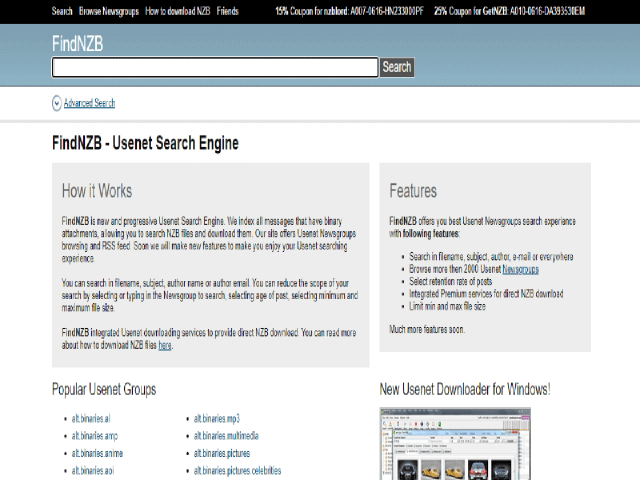Viewport: 640px width, 480px height.
Task: Click the 'How it Works' heading
Action: (97, 191)
